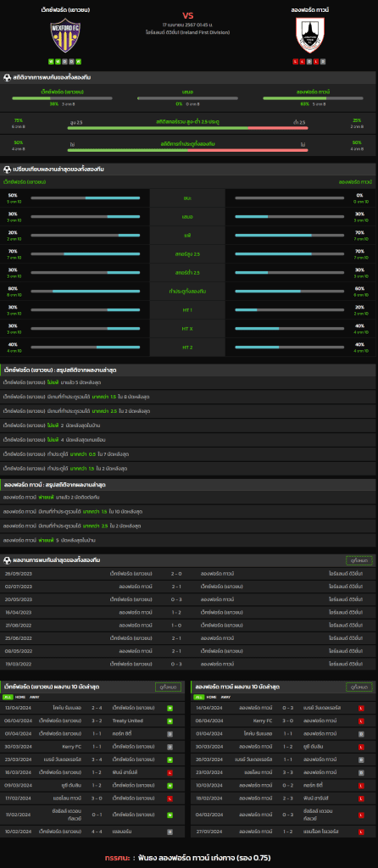
Task: Click 'Treaty United' in Wexford's recent matches
Action: tap(127, 721)
